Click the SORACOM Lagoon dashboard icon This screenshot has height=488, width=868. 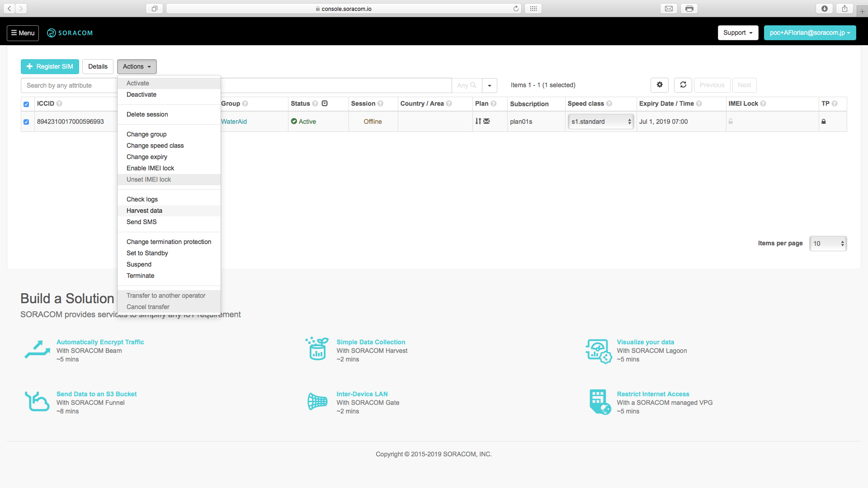click(599, 351)
